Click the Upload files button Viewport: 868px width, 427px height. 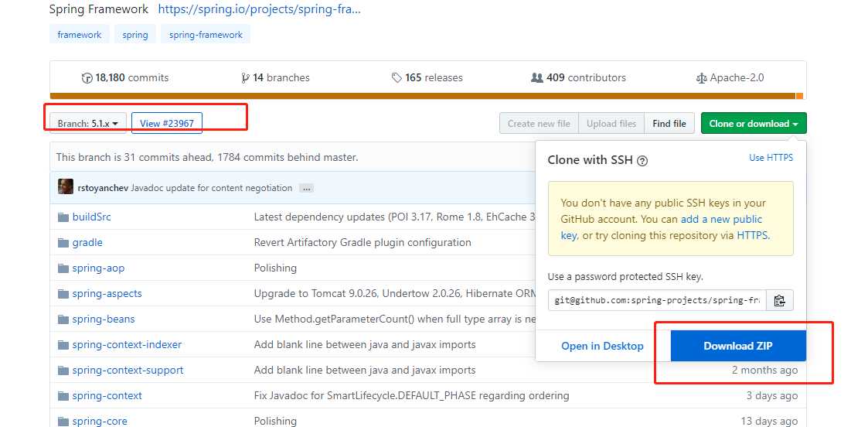[611, 124]
